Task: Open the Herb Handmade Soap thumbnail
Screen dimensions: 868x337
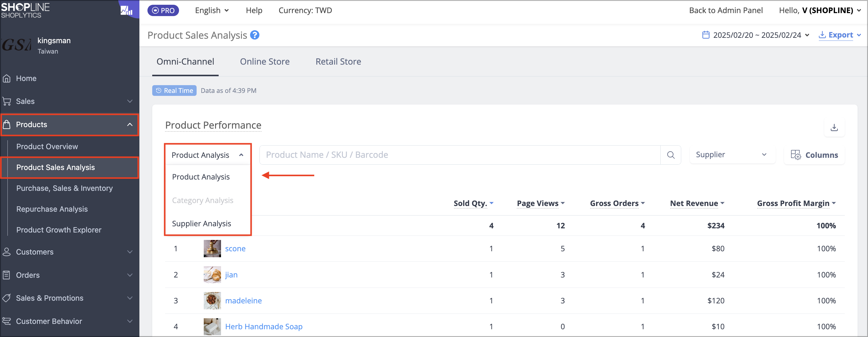Action: point(212,327)
